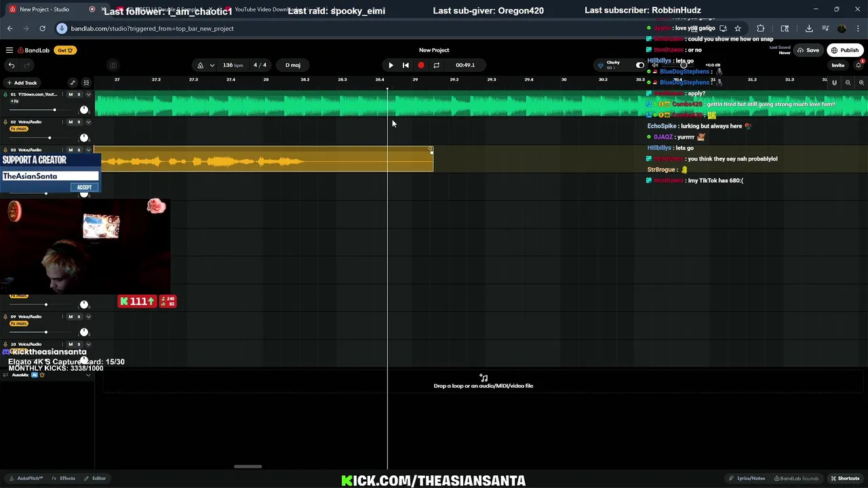Open the Effects tab
The height and width of the screenshot is (488, 868).
click(64, 479)
